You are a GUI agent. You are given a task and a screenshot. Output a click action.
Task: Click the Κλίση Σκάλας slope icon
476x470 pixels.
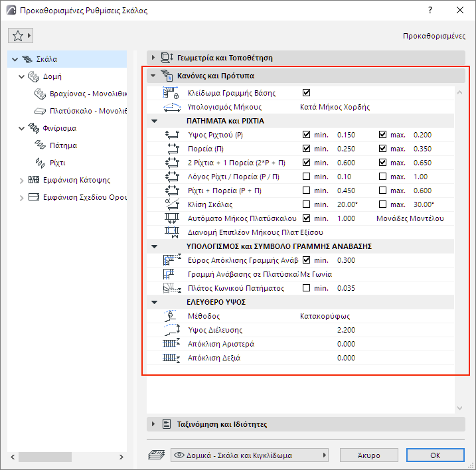click(x=172, y=204)
